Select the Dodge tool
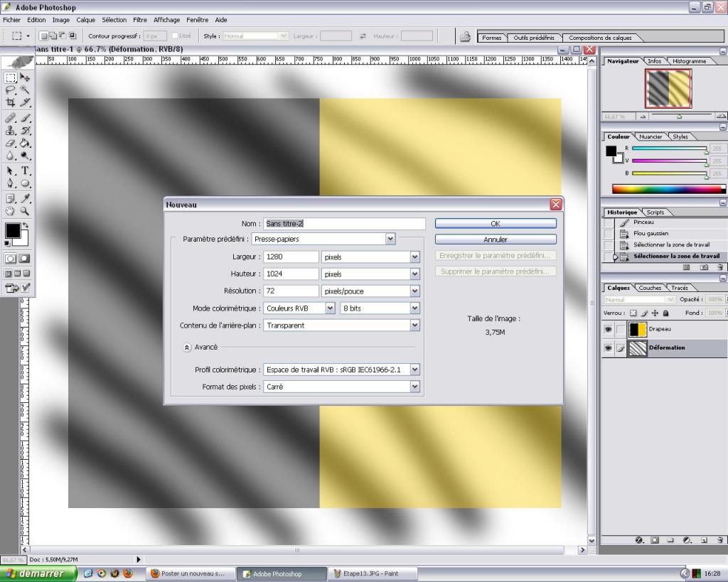The width and height of the screenshot is (728, 582). click(25, 156)
